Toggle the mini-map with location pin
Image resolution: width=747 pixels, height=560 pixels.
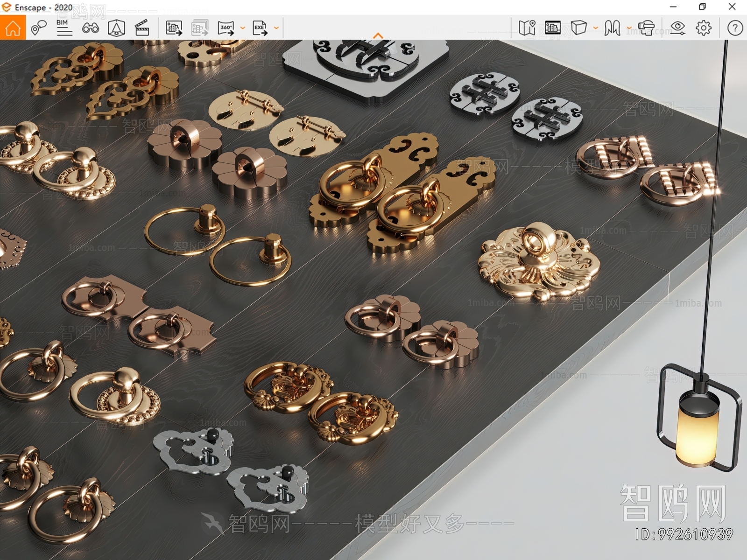[527, 28]
